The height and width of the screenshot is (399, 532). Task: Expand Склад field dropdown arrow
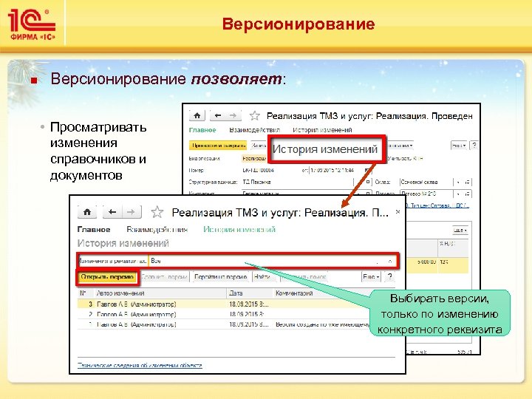458,183
